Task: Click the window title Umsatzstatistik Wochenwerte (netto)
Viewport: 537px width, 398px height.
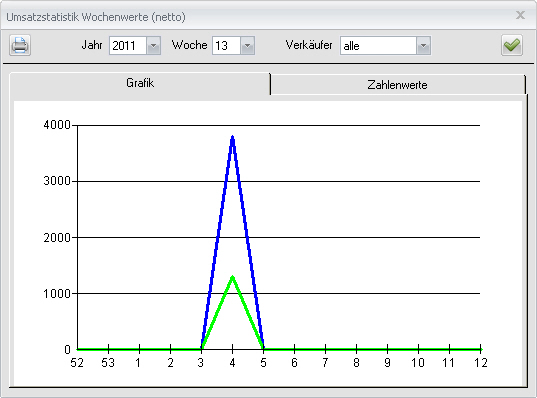Action: click(x=96, y=17)
